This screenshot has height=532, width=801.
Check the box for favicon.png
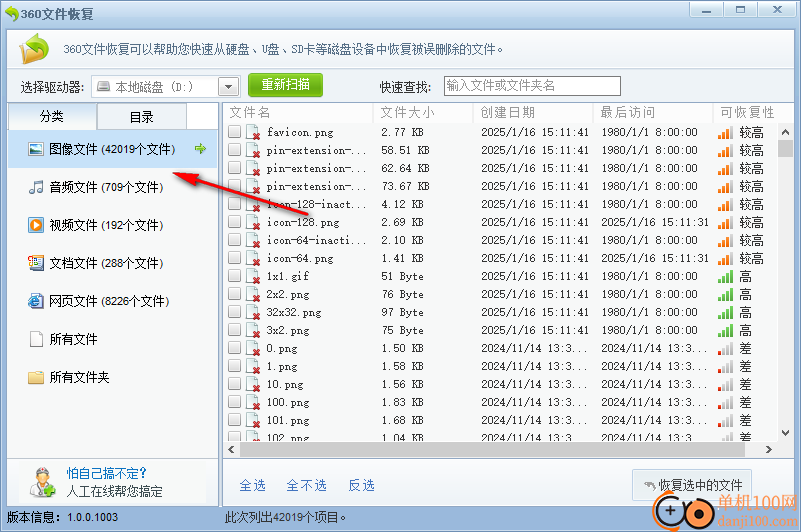pyautogui.click(x=234, y=132)
